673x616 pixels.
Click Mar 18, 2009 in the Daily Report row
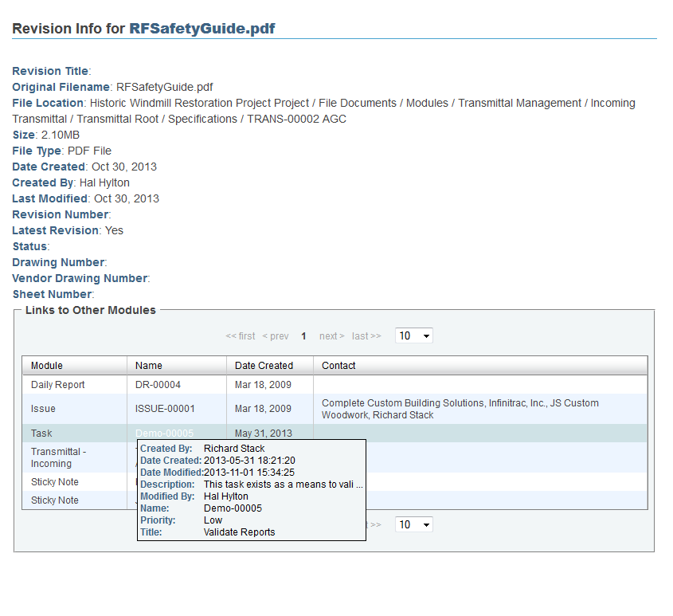263,384
